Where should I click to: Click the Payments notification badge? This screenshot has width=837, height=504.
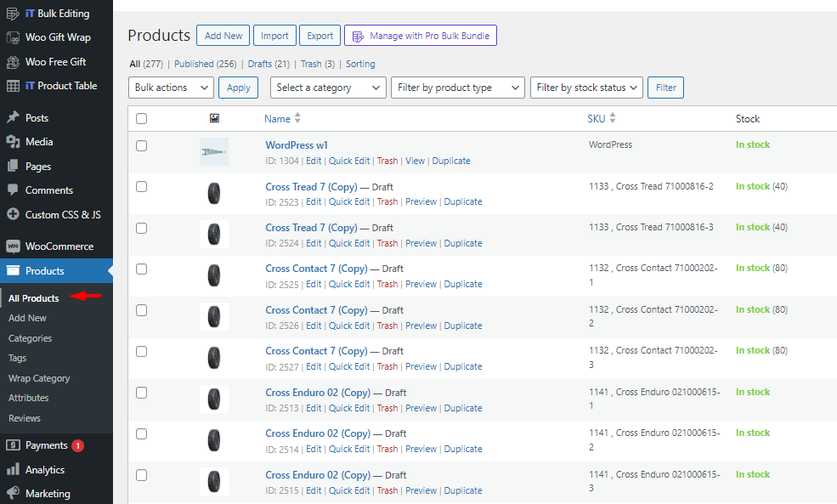pos(77,445)
